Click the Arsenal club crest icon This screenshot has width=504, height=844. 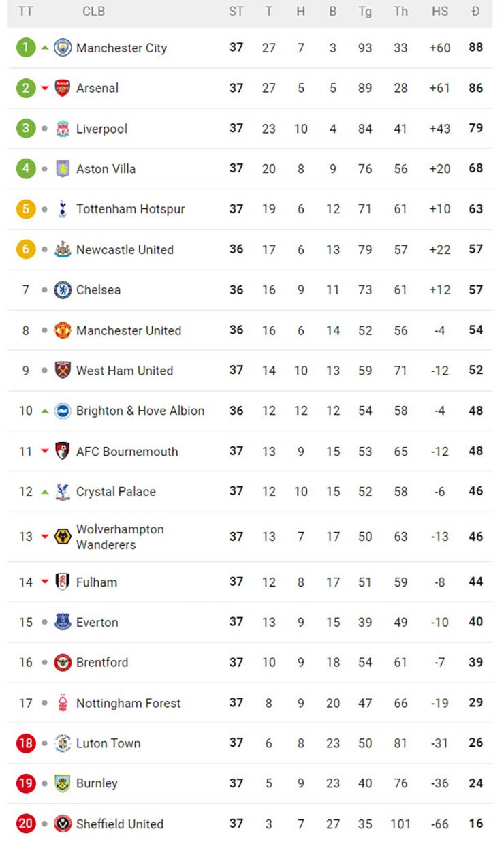point(63,88)
